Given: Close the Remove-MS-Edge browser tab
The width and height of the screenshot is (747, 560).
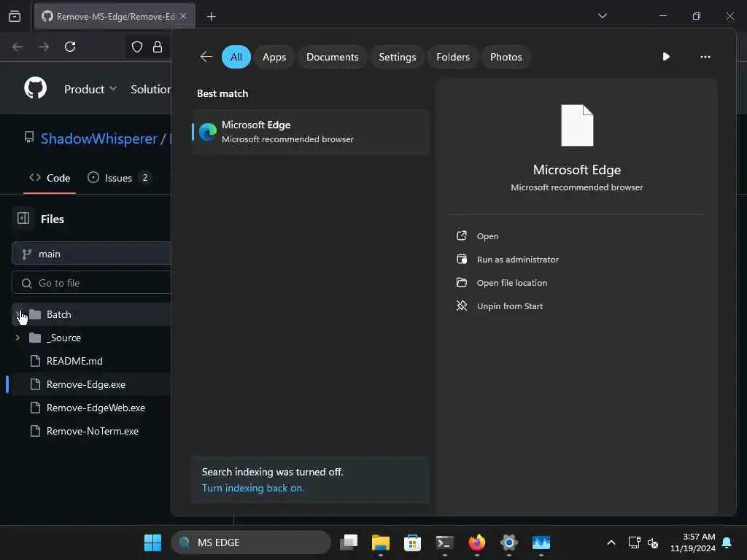Looking at the screenshot, I should pos(183,16).
